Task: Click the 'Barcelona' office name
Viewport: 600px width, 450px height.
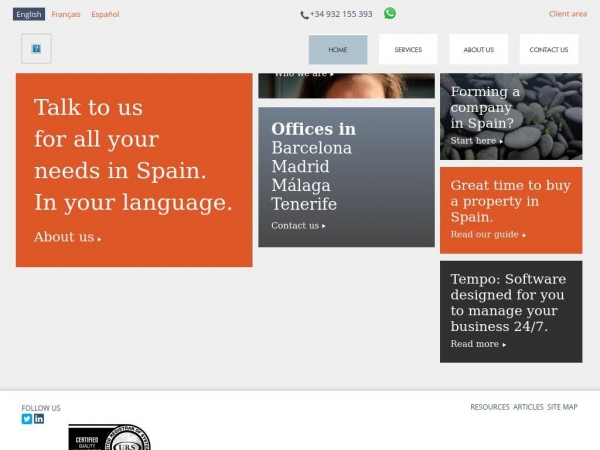Action: (311, 148)
